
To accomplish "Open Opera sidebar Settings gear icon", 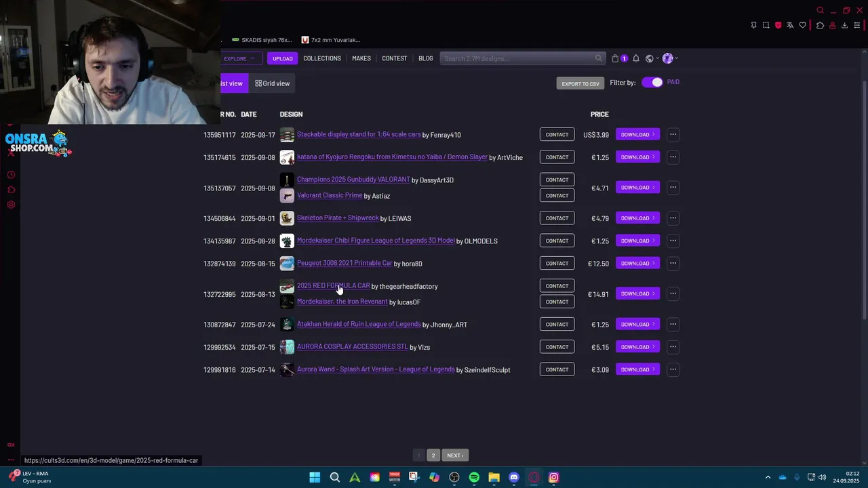I will [x=11, y=205].
